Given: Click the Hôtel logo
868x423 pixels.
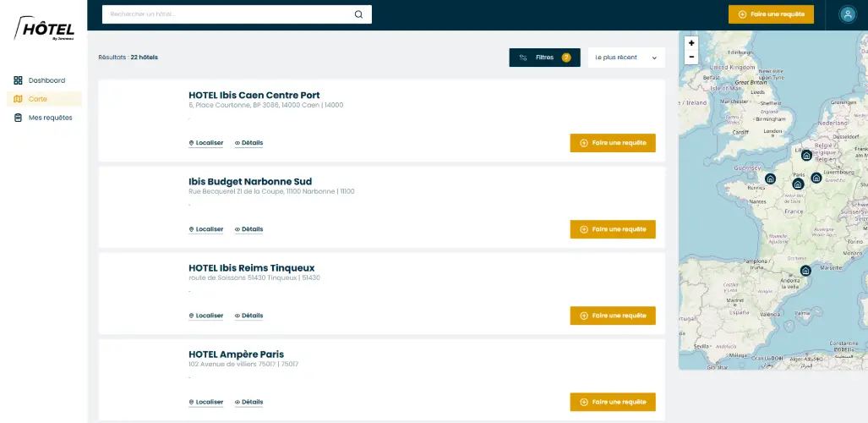Looking at the screenshot, I should pyautogui.click(x=44, y=30).
